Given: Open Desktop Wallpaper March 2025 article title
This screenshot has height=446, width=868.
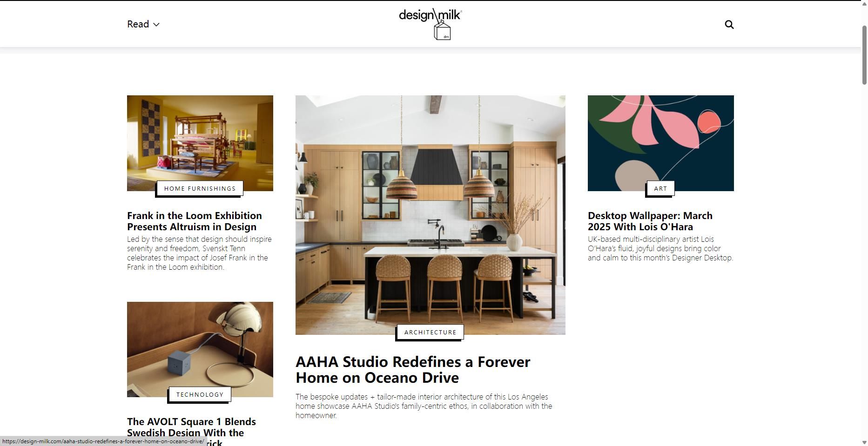Looking at the screenshot, I should click(650, 221).
